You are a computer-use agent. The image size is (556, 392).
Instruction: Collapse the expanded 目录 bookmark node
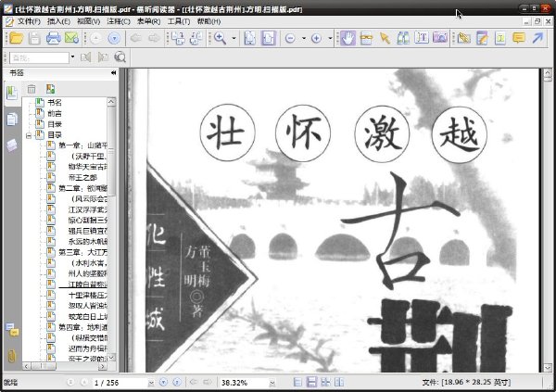tap(29, 135)
